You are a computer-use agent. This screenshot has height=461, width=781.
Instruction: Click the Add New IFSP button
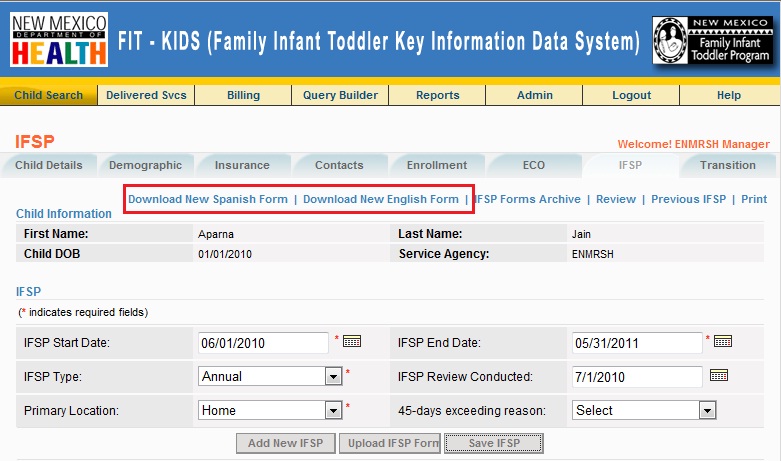pos(285,443)
